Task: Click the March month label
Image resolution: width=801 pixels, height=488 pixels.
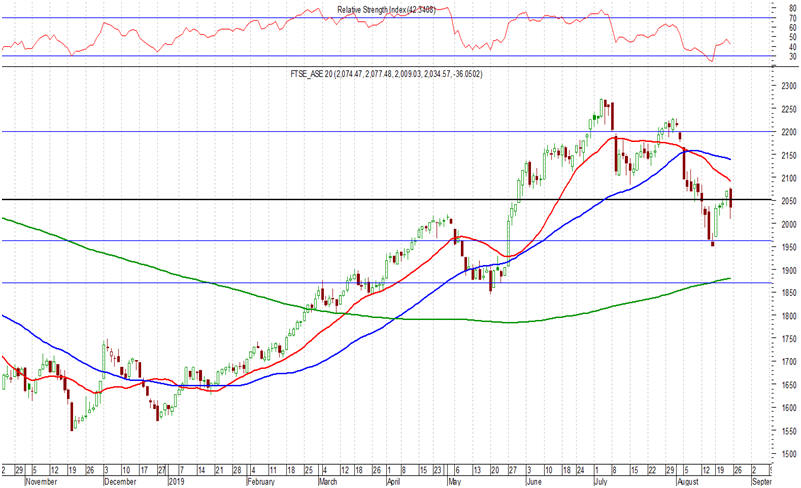Action: tap(327, 482)
